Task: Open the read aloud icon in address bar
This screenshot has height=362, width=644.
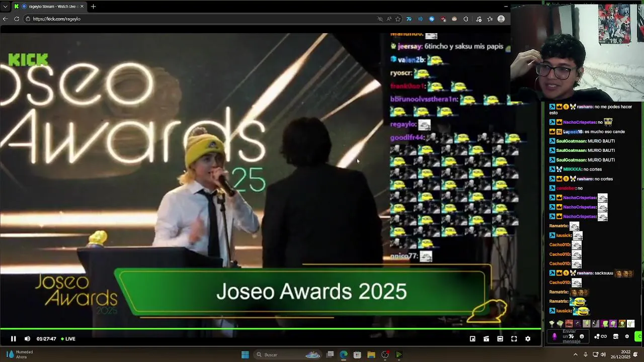Action: coord(389,19)
